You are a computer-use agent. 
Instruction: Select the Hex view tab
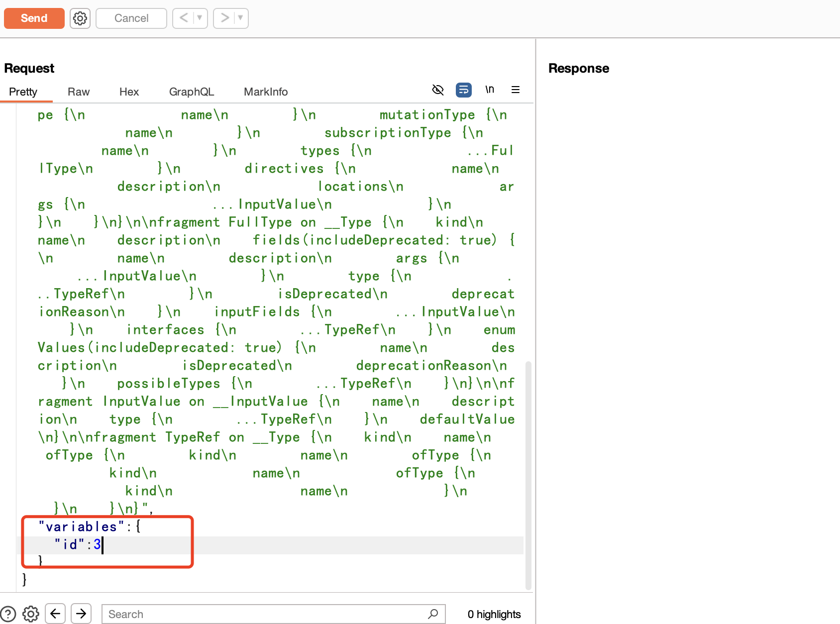click(x=129, y=92)
